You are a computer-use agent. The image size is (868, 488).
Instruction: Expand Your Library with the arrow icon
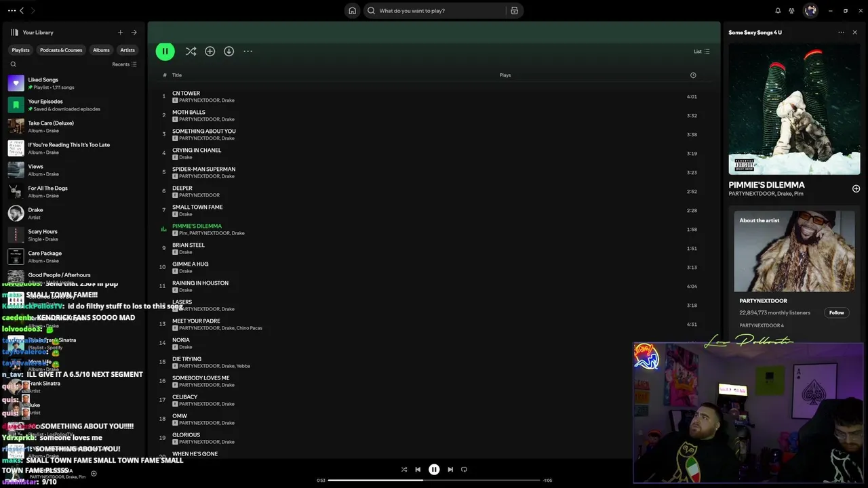[x=134, y=33]
